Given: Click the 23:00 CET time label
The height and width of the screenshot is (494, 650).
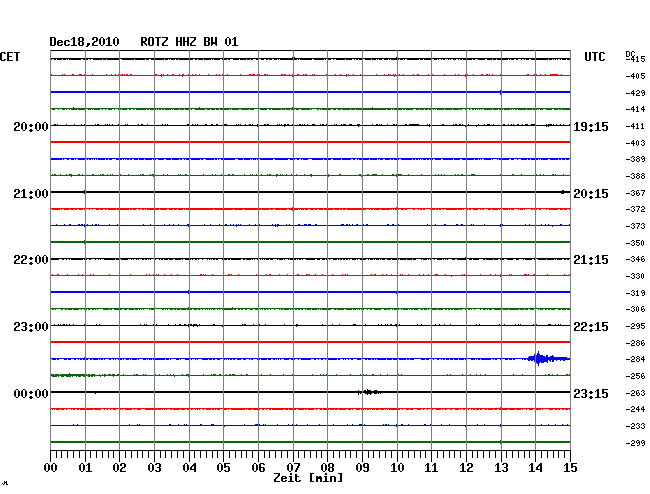Looking at the screenshot, I should (x=31, y=327).
